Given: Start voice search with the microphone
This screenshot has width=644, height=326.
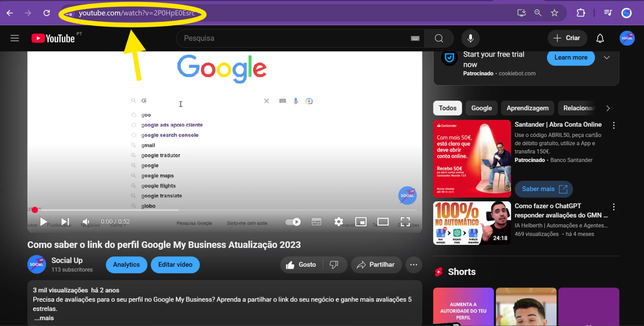Looking at the screenshot, I should pos(470,38).
